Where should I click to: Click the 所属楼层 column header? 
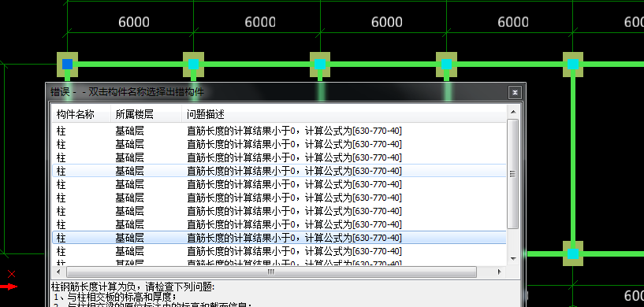pyautogui.click(x=146, y=114)
